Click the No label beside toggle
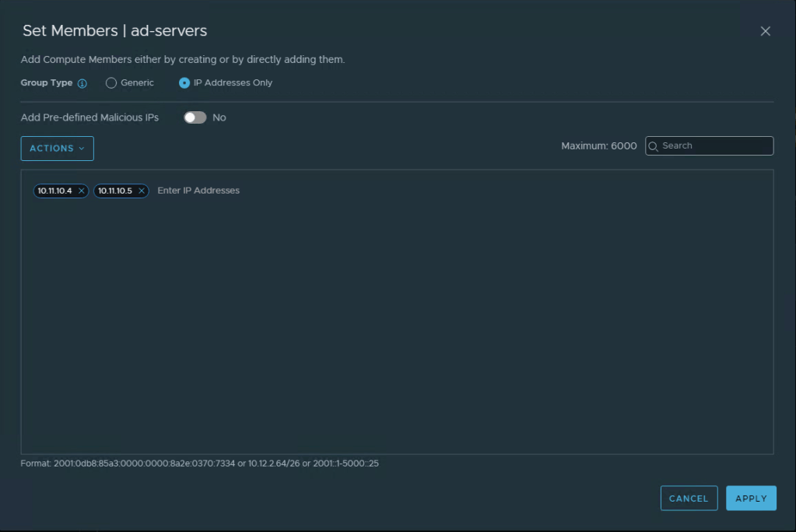Viewport: 796px width, 532px height. tap(219, 117)
